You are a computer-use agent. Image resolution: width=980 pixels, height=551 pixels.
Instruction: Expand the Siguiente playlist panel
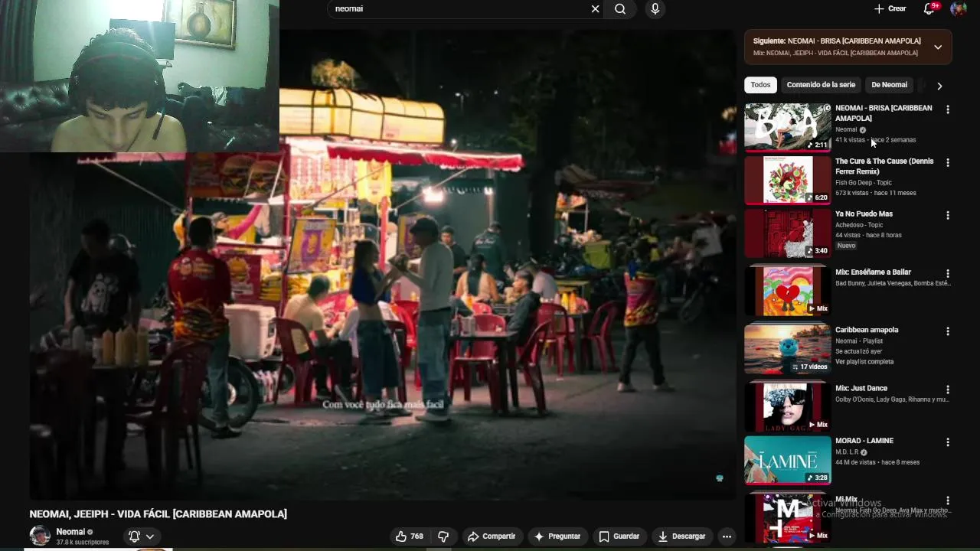pyautogui.click(x=938, y=47)
